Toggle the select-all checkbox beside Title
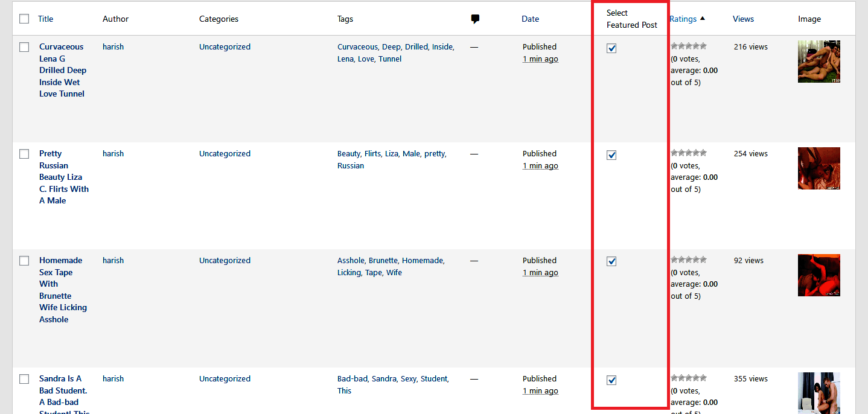Image resolution: width=868 pixels, height=414 pixels. pyautogui.click(x=24, y=19)
